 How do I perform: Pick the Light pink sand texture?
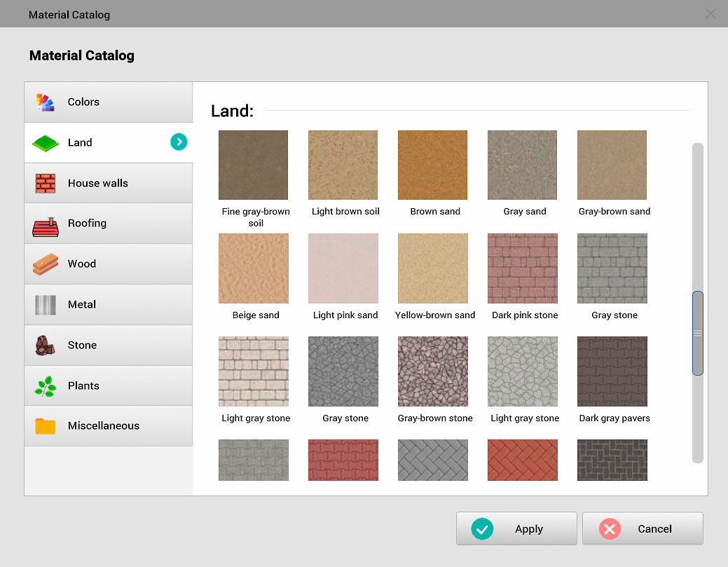coord(343,268)
